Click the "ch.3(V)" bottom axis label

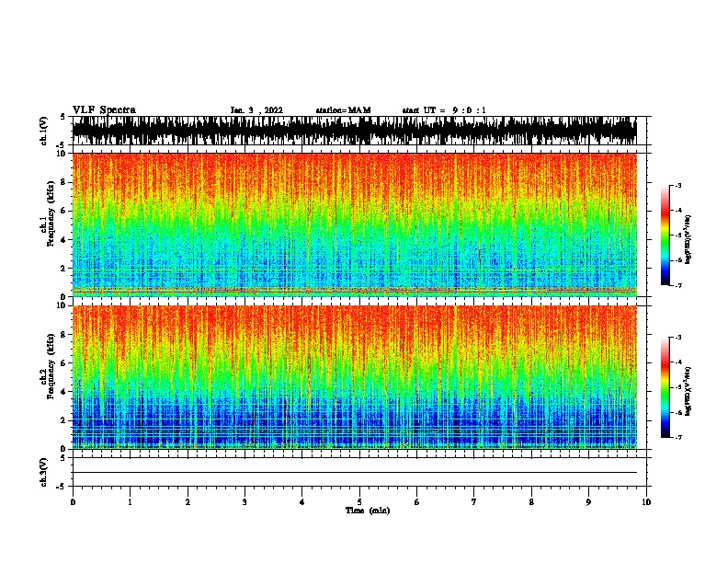[44, 472]
